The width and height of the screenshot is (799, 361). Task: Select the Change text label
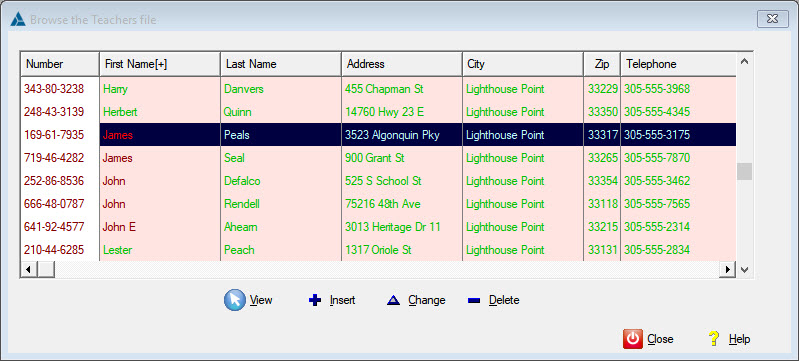point(427,300)
